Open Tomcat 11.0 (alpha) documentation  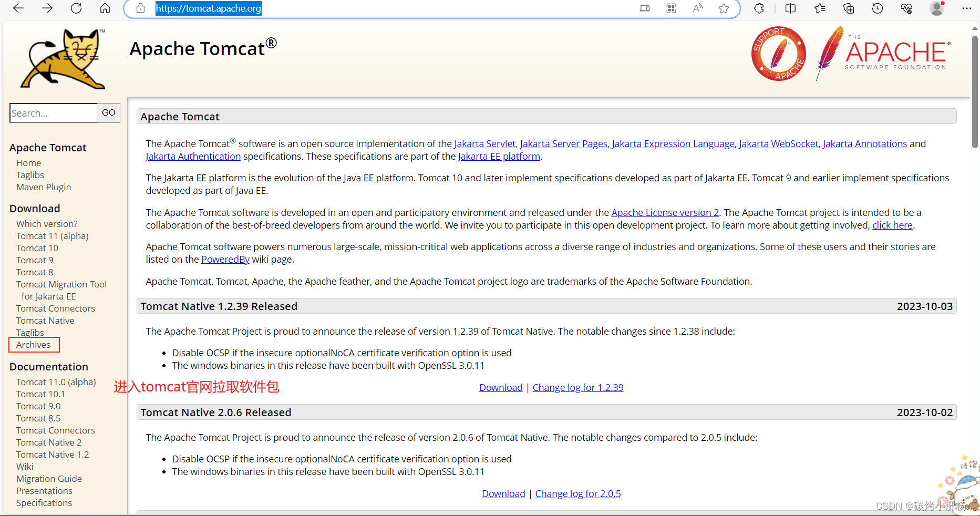[x=56, y=382]
